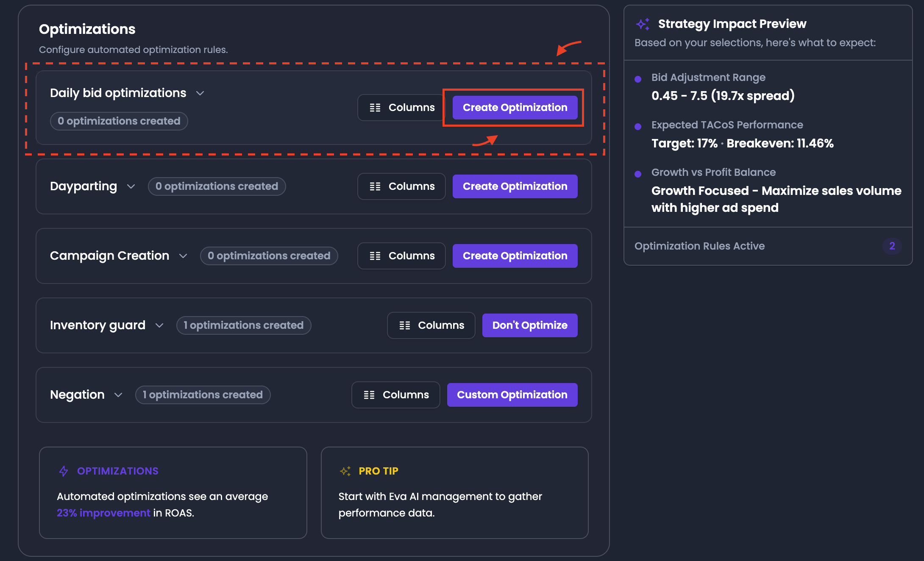Open Columns for Inventory guard row

point(431,325)
